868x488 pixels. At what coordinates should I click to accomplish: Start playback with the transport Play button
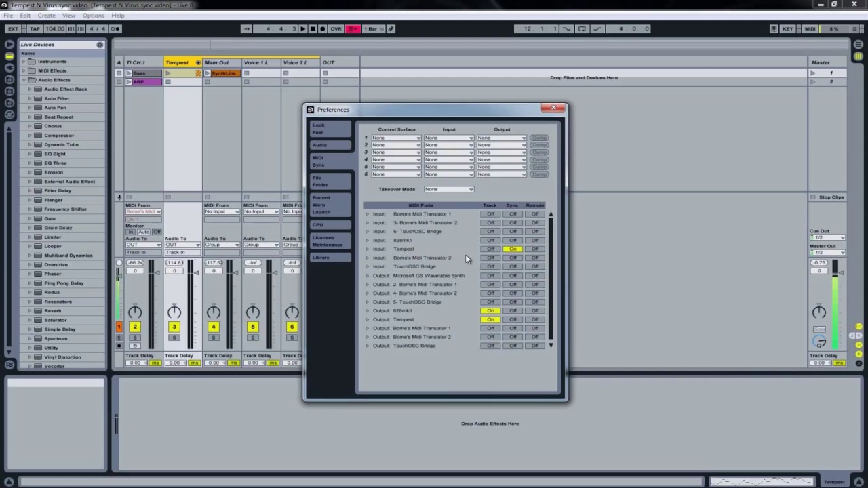[302, 28]
